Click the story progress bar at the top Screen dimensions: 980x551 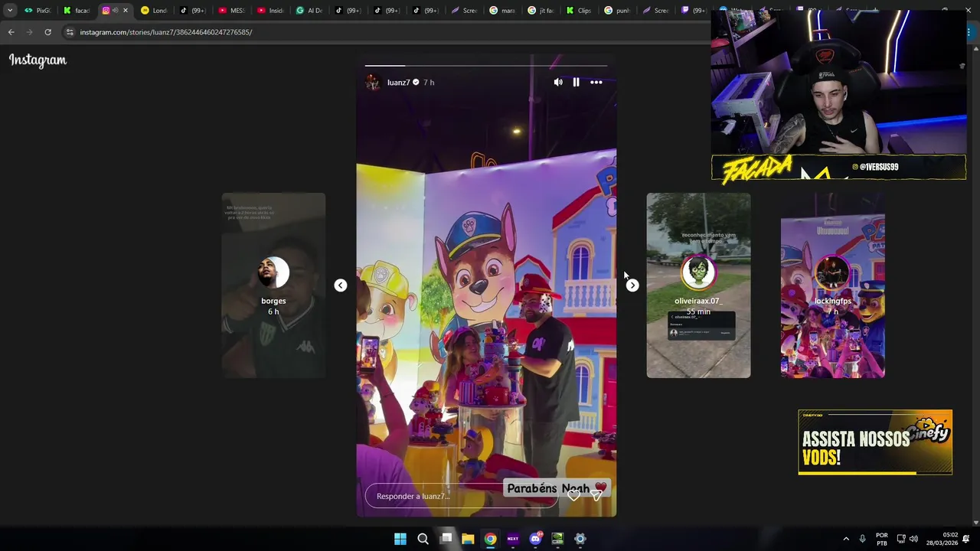click(x=486, y=66)
